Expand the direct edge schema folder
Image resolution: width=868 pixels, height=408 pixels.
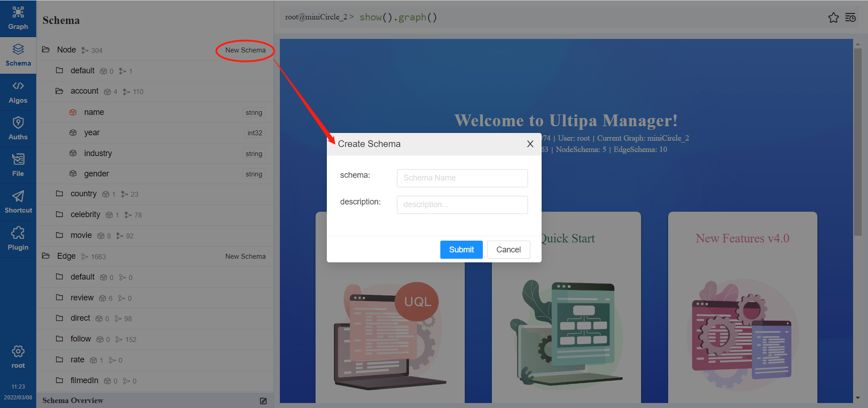click(59, 318)
